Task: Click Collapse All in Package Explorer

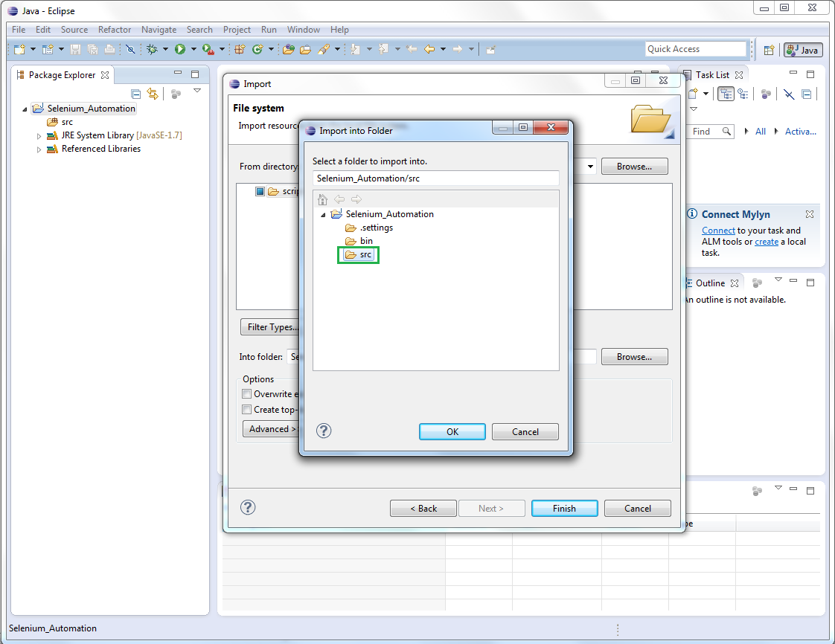Action: click(135, 94)
